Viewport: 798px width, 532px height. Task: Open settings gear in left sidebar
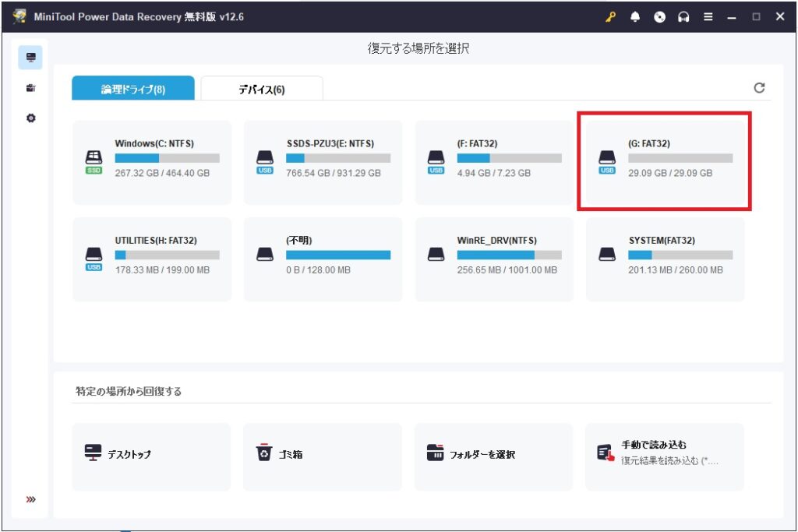pyautogui.click(x=30, y=118)
